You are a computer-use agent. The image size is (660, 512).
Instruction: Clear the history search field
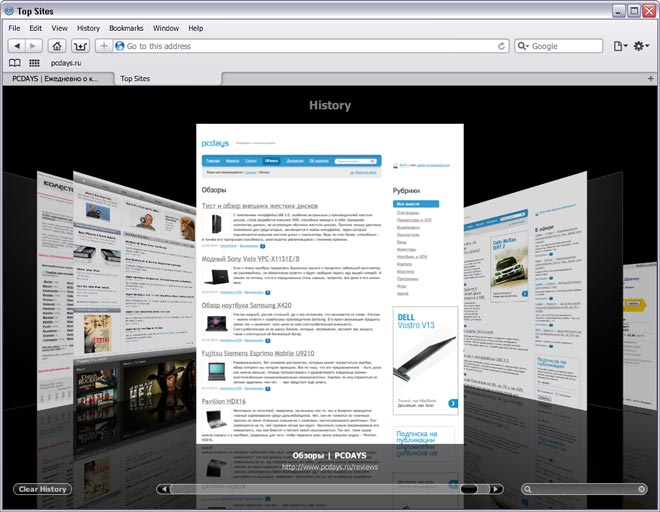coord(641,489)
